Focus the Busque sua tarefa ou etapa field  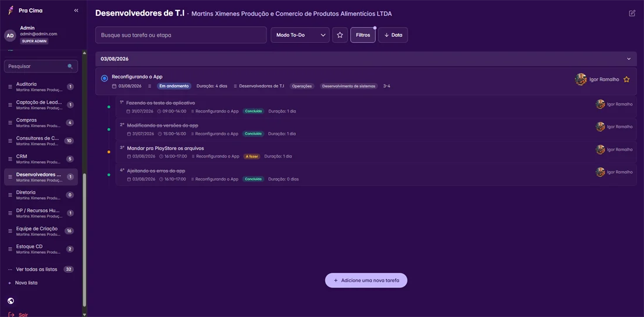click(181, 35)
